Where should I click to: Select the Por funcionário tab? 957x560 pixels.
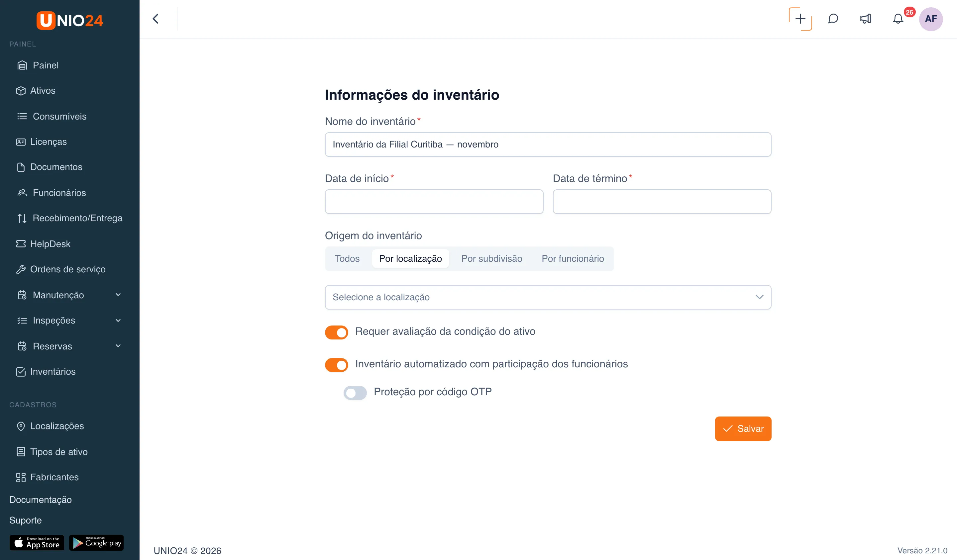(x=573, y=259)
